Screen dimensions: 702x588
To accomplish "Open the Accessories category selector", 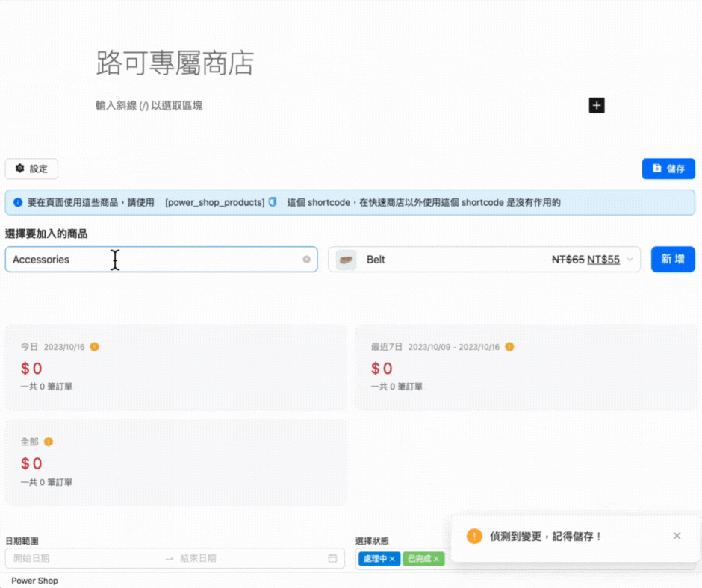I will pyautogui.click(x=149, y=260).
